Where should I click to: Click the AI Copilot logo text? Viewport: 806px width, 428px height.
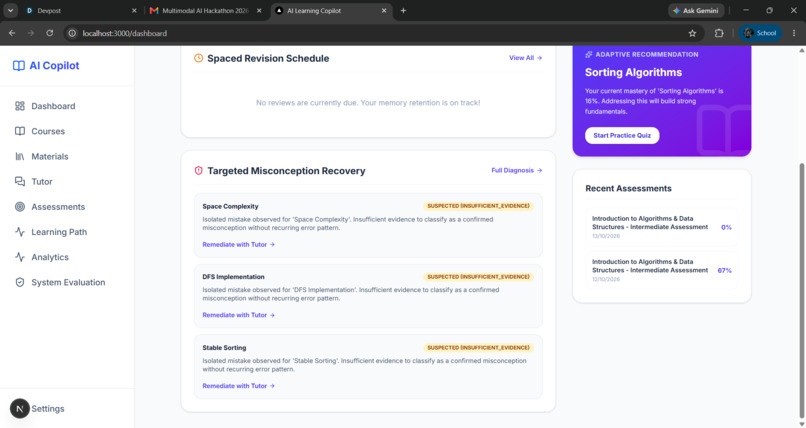54,66
